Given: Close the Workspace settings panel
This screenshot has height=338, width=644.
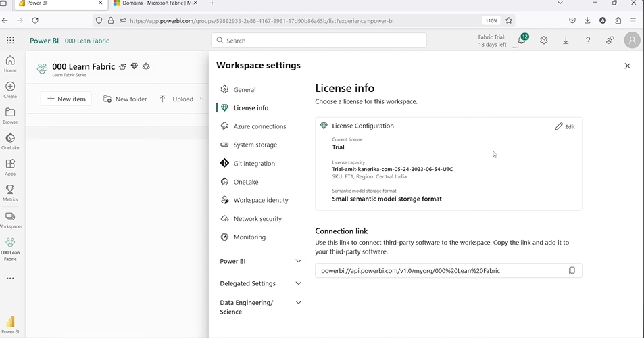Looking at the screenshot, I should tap(628, 66).
